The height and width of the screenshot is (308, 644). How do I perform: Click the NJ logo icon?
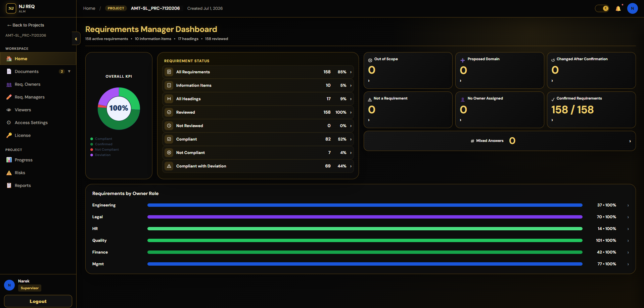click(11, 8)
